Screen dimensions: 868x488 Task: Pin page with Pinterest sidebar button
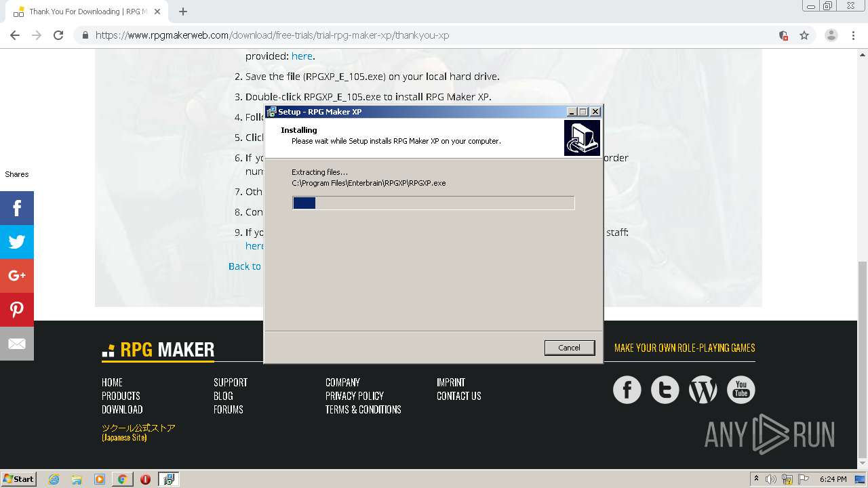(17, 309)
